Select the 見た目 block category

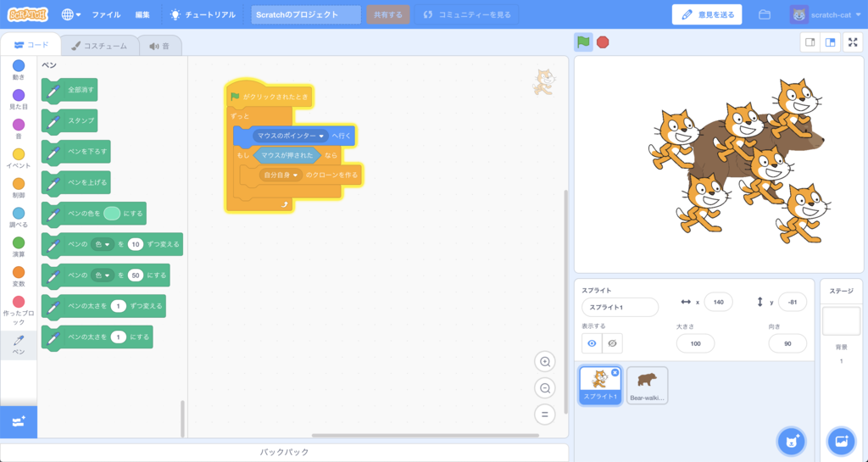tap(19, 99)
